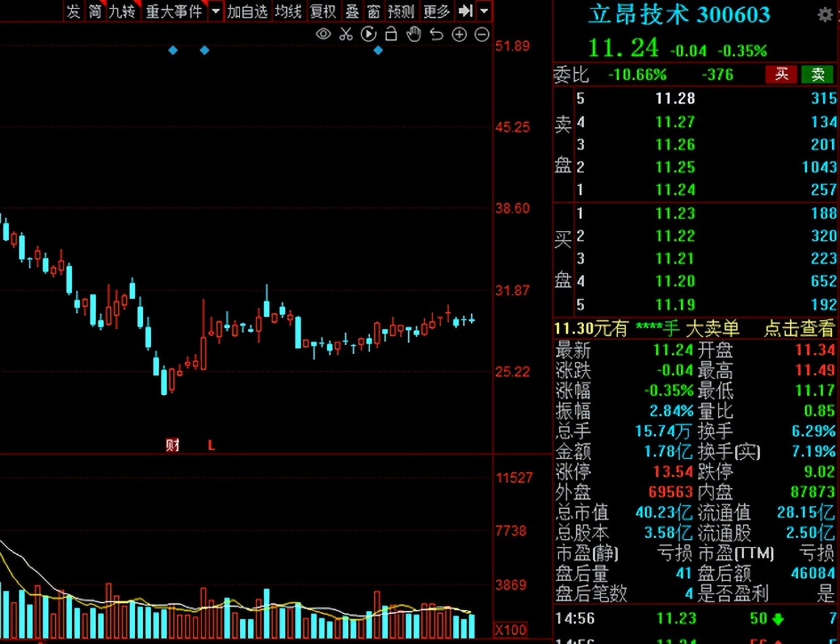This screenshot has height=644, width=840.
Task: Open the 点击查看 link
Action: point(799,329)
